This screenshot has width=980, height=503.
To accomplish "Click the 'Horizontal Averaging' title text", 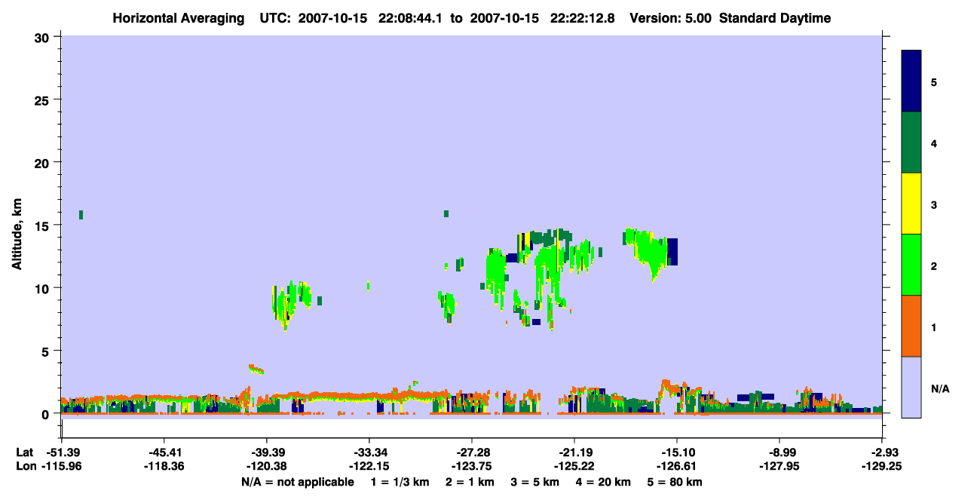I will [x=179, y=18].
